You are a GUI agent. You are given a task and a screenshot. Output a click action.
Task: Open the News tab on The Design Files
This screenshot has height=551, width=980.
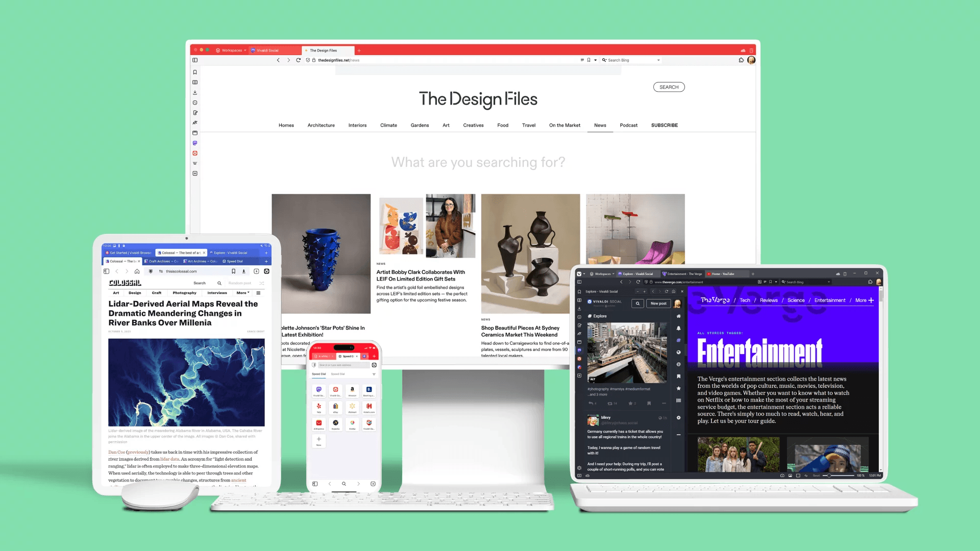[600, 125]
